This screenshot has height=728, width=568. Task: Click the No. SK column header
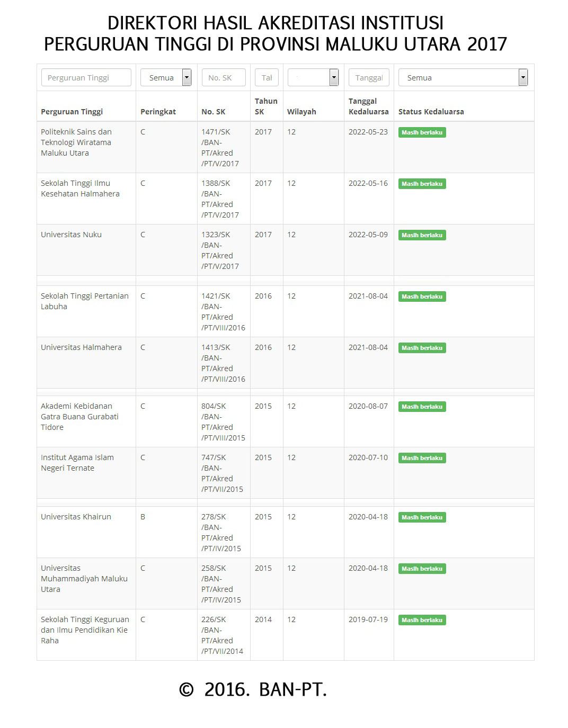213,112
